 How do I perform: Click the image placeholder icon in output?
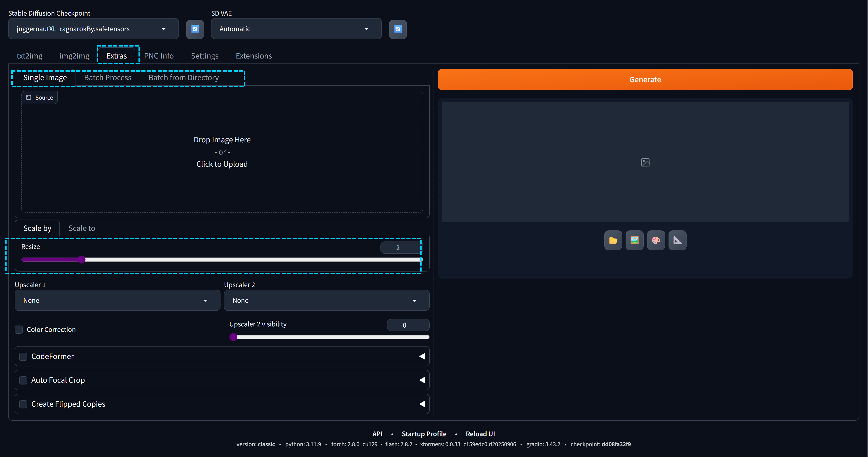(x=645, y=162)
